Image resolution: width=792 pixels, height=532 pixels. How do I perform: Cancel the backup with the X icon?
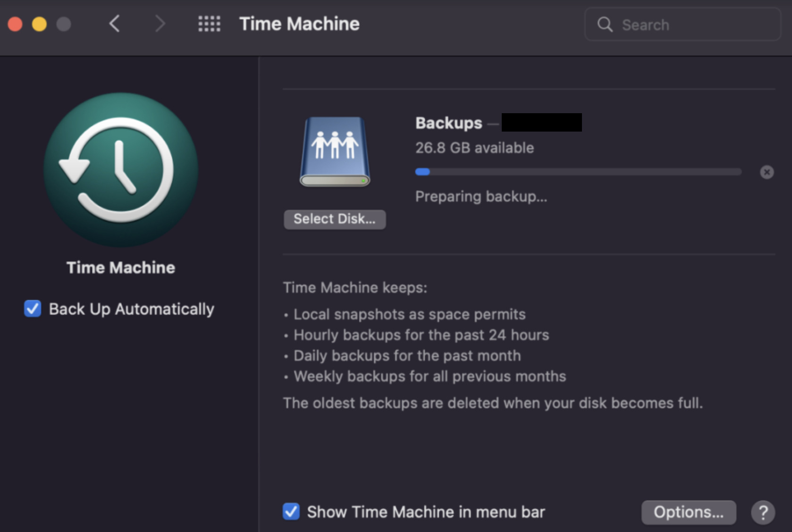767,172
